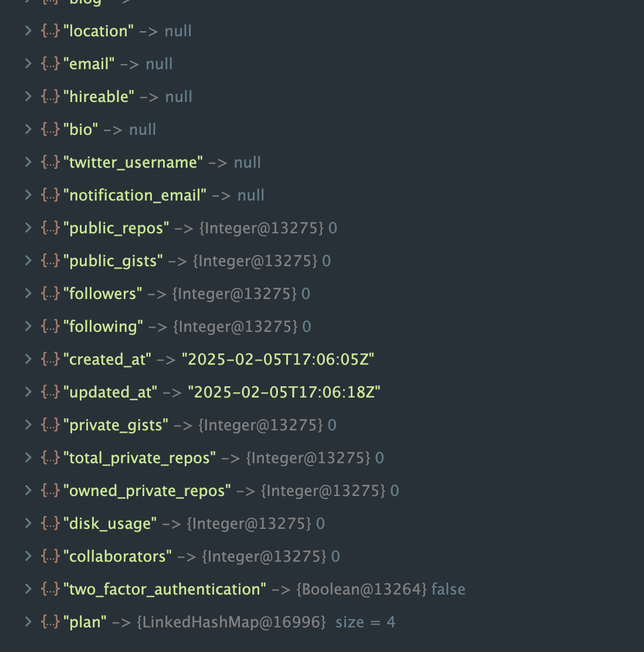Expand the "total_private_repos" chevron
The image size is (644, 652).
(x=28, y=458)
